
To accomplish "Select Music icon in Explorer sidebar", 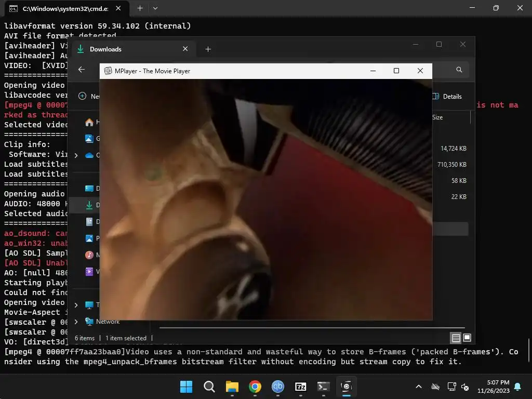I will click(89, 255).
